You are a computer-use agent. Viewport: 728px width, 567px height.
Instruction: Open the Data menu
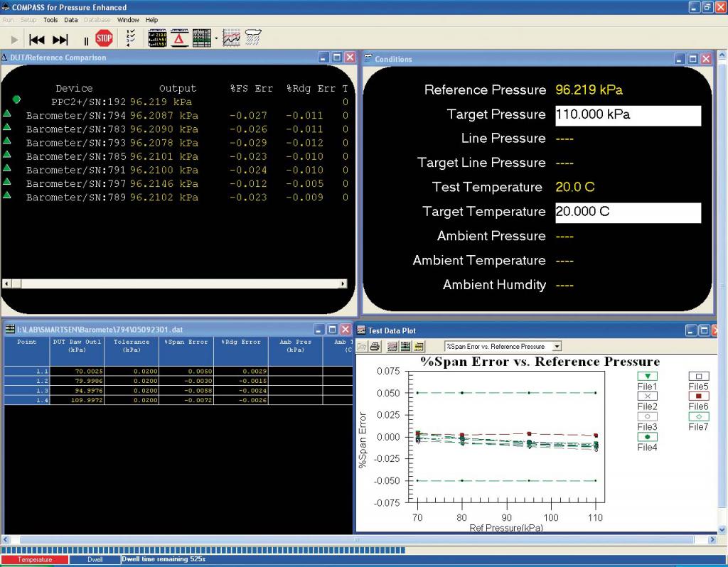pos(71,20)
